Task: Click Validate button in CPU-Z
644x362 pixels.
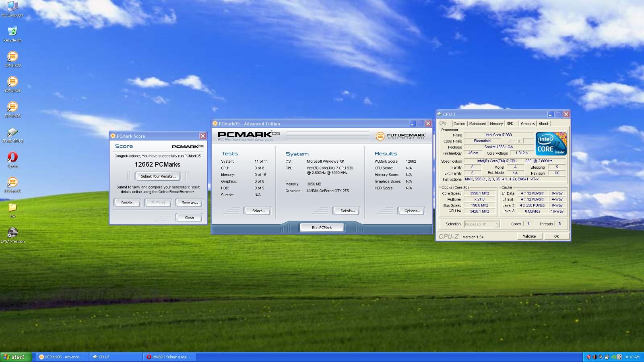Action: [x=529, y=236]
